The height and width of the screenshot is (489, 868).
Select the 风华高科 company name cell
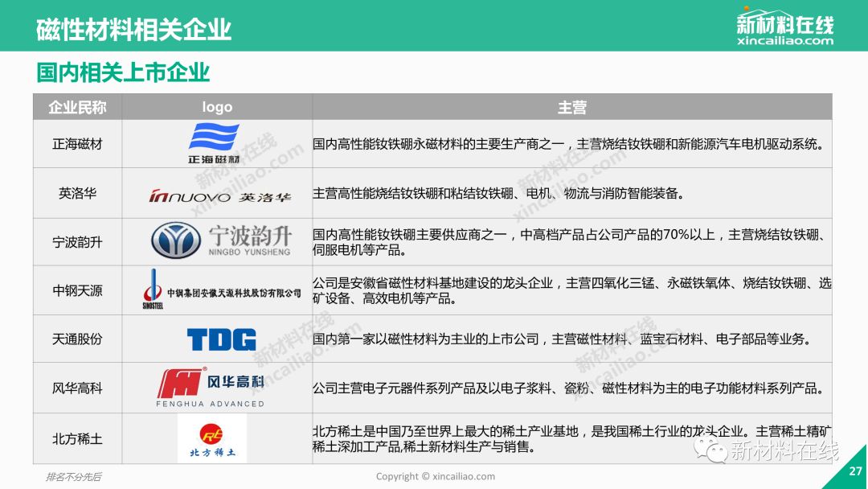point(77,388)
